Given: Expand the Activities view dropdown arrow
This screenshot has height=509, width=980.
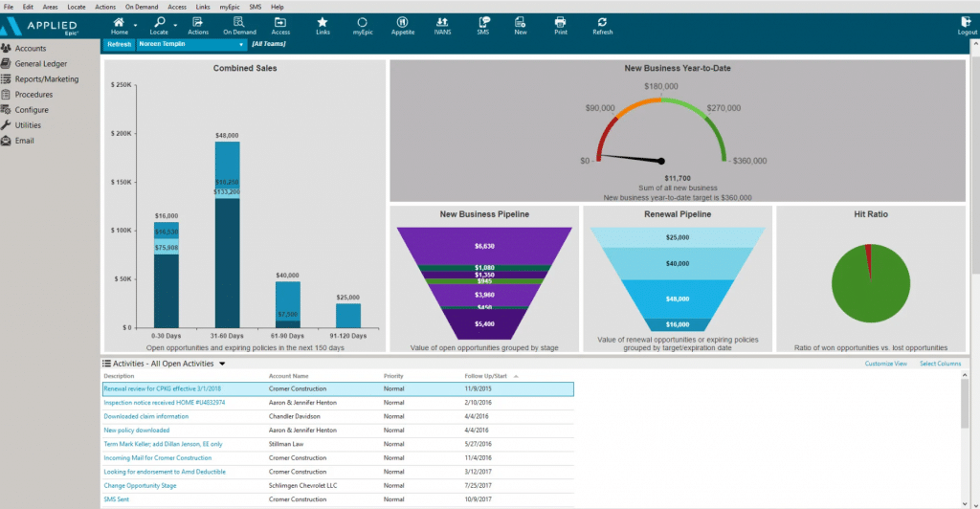Looking at the screenshot, I should click(222, 364).
